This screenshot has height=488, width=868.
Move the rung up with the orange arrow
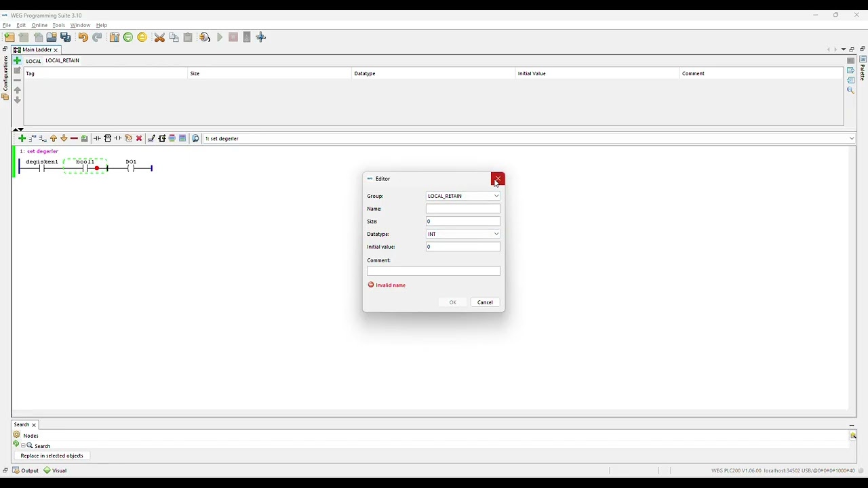54,138
